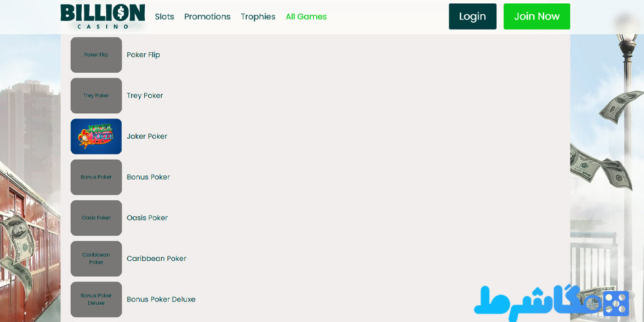This screenshot has width=644, height=322.
Task: Open the Caribbean Poker thumbnail
Action: point(96,258)
